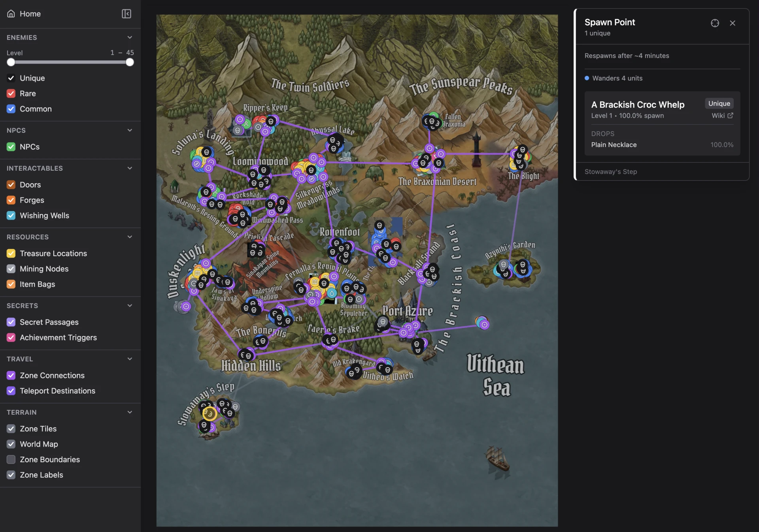
Task: Disable Zone Connections lines
Action: pos(11,376)
